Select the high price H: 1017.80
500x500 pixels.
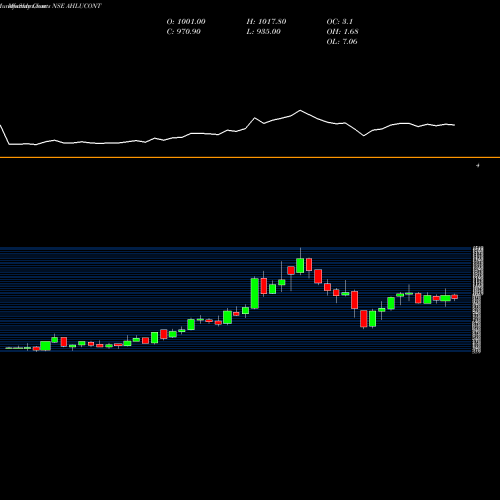pos(266,22)
